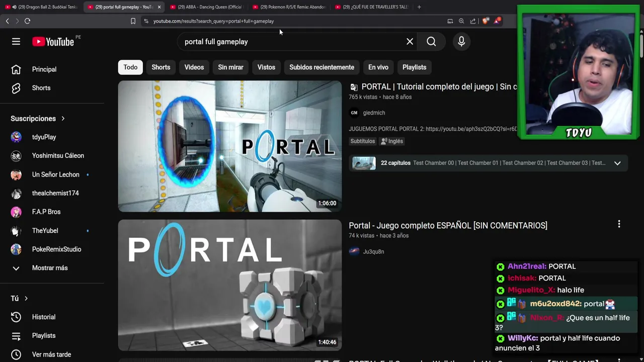
Task: Select the Todo filter chip
Action: [x=130, y=67]
